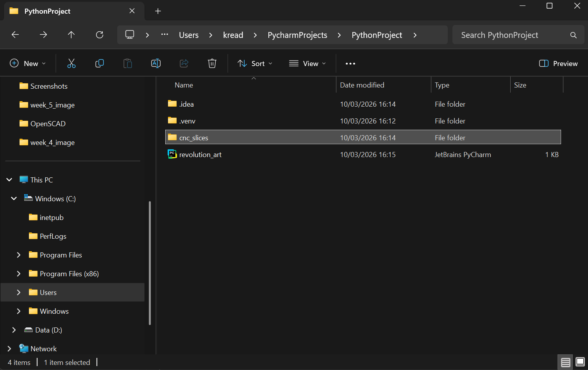This screenshot has width=588, height=370.
Task: Open a new tab with the plus button
Action: click(158, 11)
